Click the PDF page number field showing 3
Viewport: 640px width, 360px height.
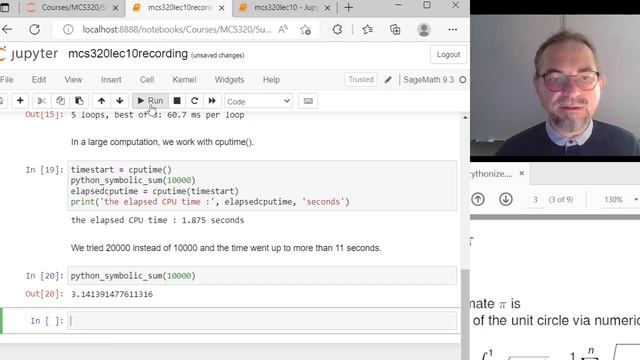pyautogui.click(x=535, y=200)
